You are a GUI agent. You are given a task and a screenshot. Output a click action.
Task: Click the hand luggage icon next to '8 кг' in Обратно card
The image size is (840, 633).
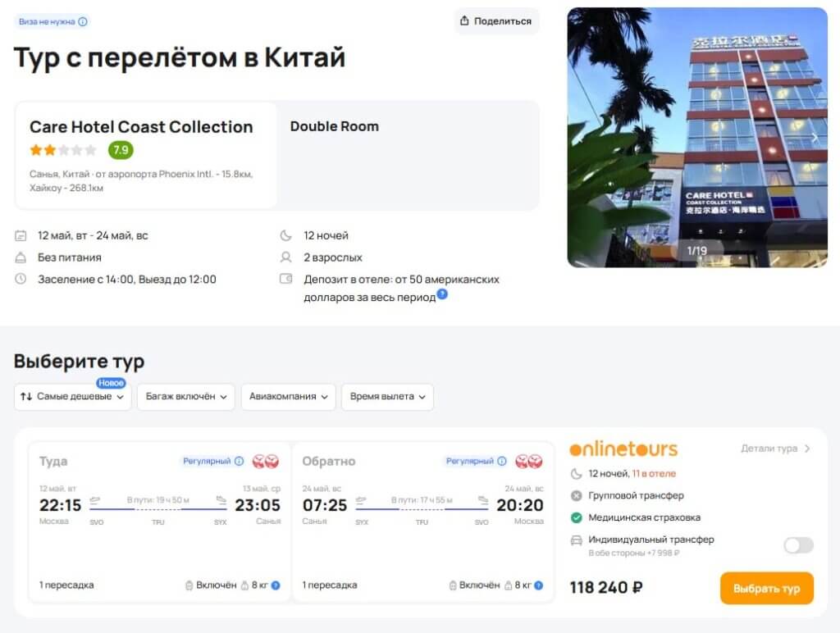tap(508, 585)
